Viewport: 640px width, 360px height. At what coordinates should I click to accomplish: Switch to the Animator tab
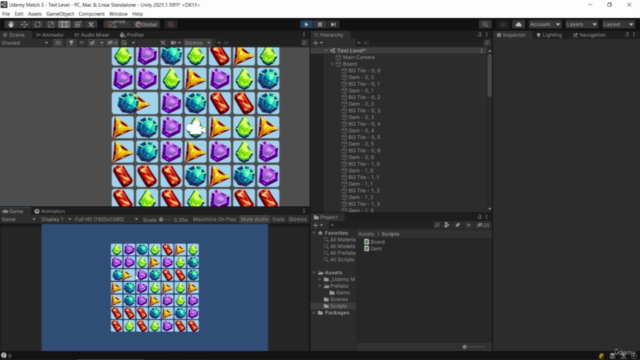[50, 35]
